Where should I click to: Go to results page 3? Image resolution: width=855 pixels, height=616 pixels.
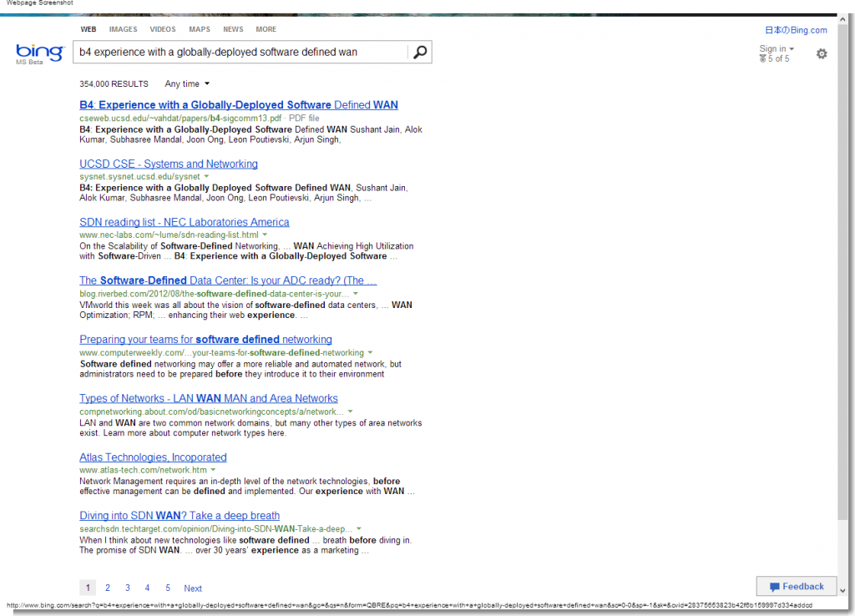pyautogui.click(x=128, y=588)
